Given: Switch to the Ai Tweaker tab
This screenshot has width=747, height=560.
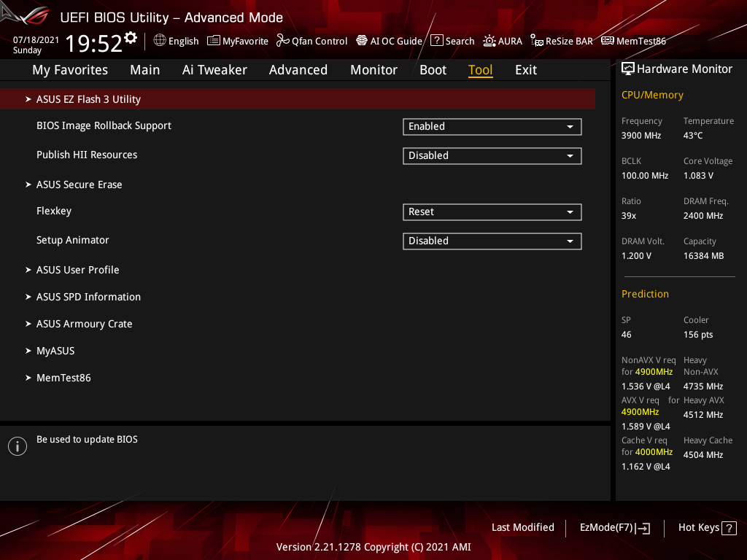Looking at the screenshot, I should coord(214,70).
